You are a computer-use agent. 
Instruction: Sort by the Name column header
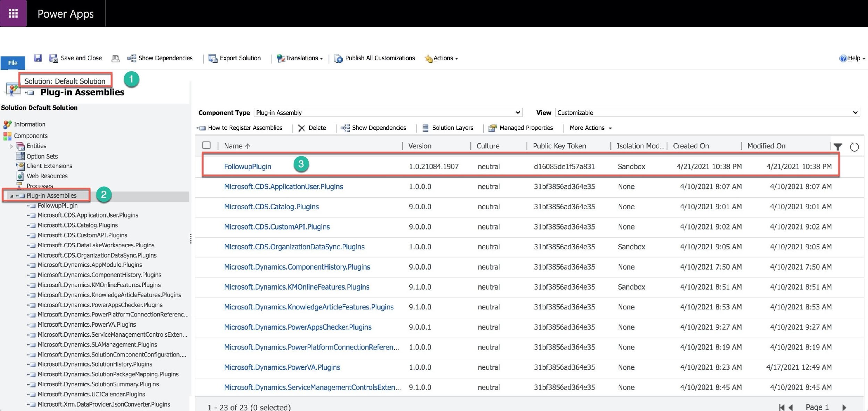tap(237, 146)
